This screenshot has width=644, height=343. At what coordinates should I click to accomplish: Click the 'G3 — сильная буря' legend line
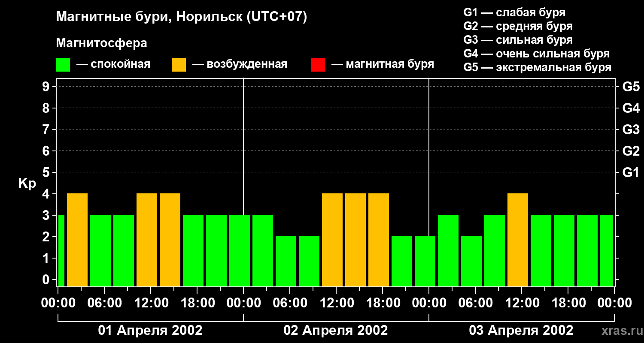[518, 40]
